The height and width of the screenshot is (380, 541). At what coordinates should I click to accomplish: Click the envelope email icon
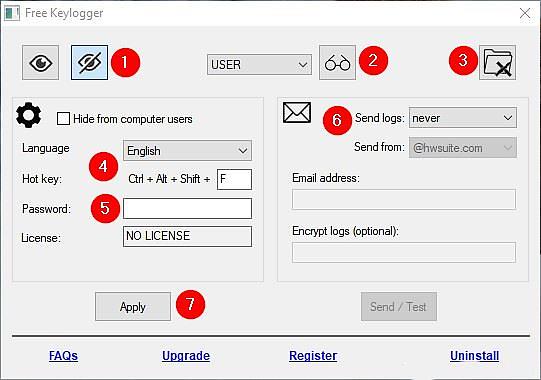[297, 113]
